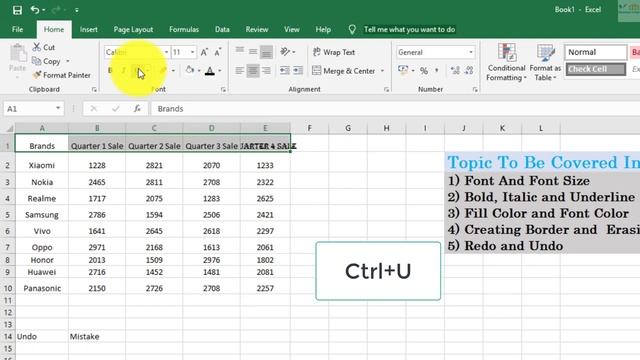
Task: Save the workbook with the floppy icon
Action: (x=17, y=10)
